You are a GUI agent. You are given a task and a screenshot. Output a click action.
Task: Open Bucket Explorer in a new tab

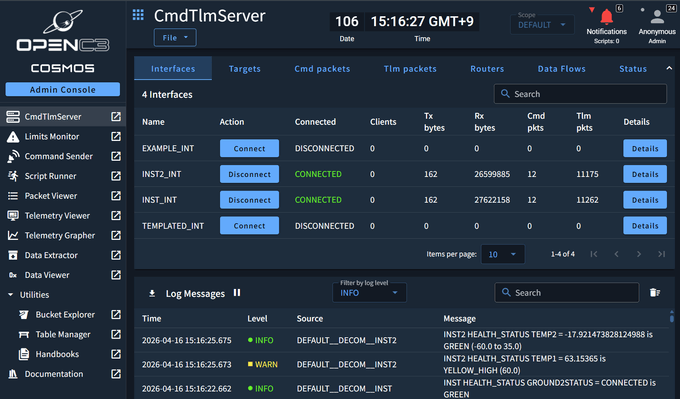116,314
